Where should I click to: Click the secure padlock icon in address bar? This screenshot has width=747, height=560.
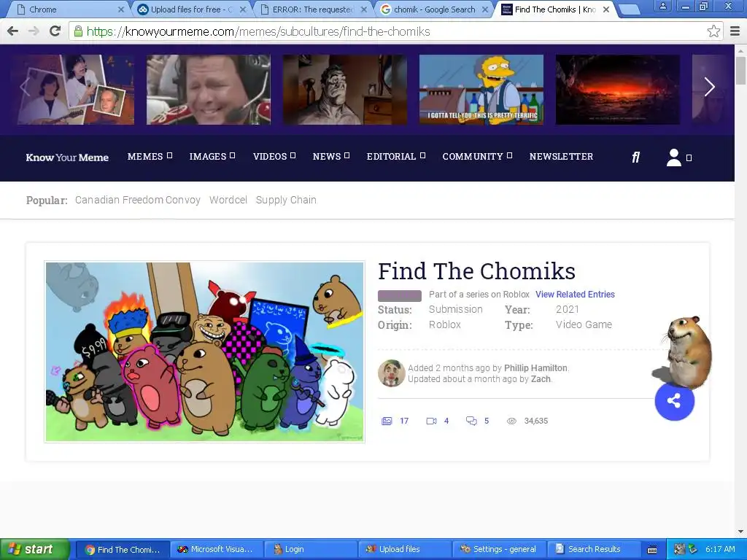tap(78, 31)
